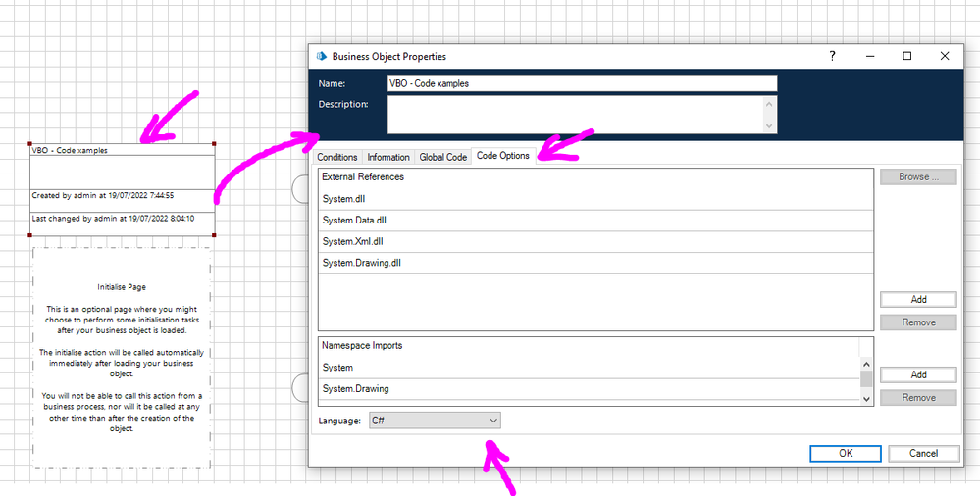Select System.Drawing.dll reference row
This screenshot has width=980, height=496.
(595, 263)
